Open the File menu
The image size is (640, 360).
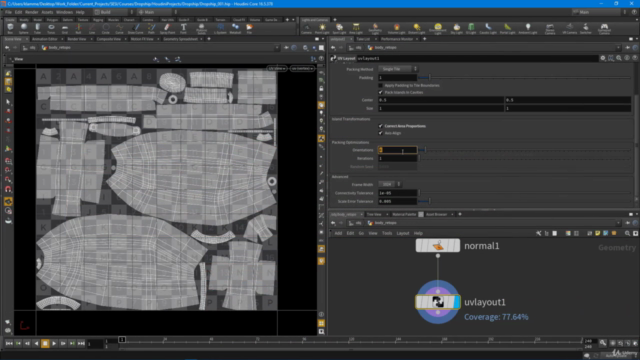[8, 12]
